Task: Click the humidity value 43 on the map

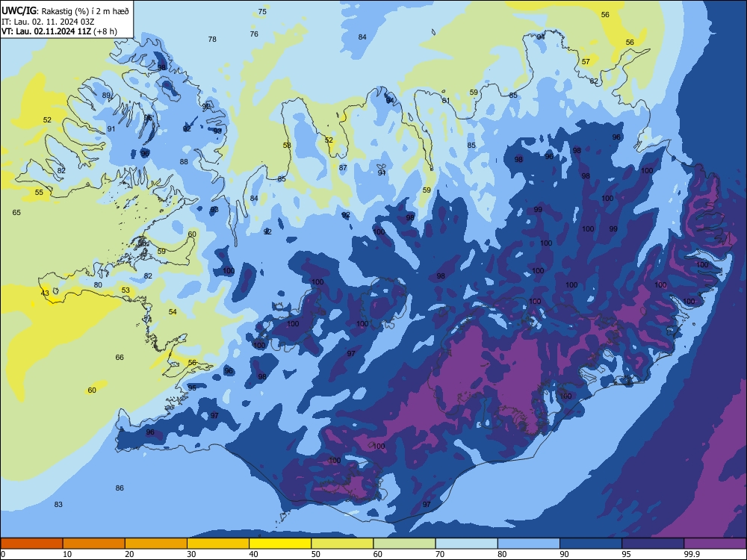Action: [x=45, y=293]
